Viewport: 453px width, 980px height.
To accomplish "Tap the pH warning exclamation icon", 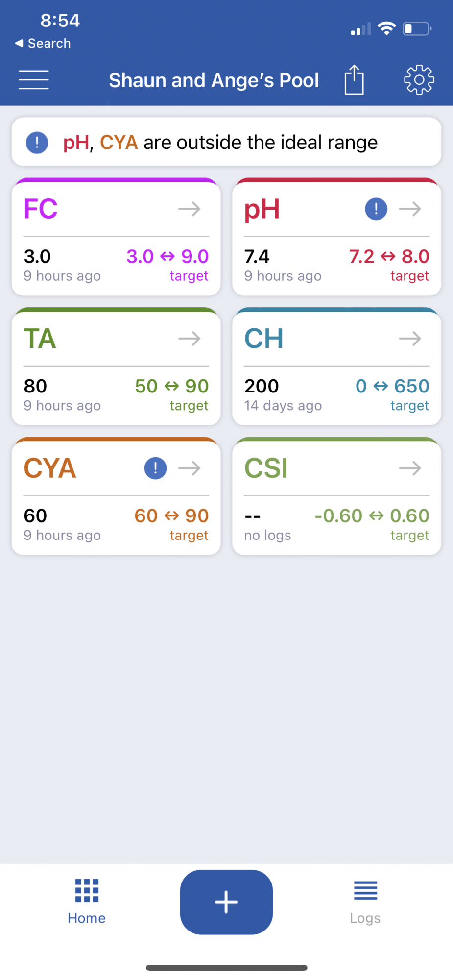I will pyautogui.click(x=376, y=209).
